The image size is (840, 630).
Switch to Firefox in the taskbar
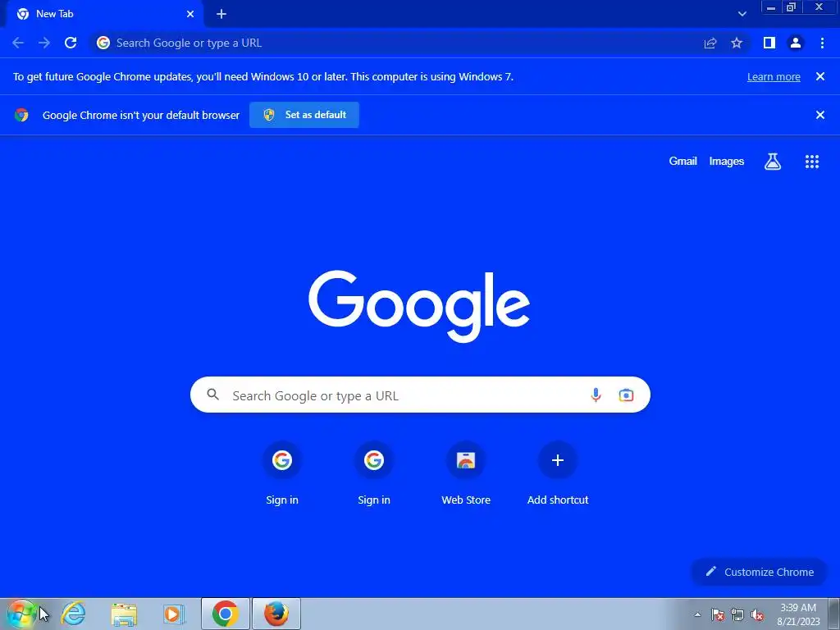coord(276,614)
